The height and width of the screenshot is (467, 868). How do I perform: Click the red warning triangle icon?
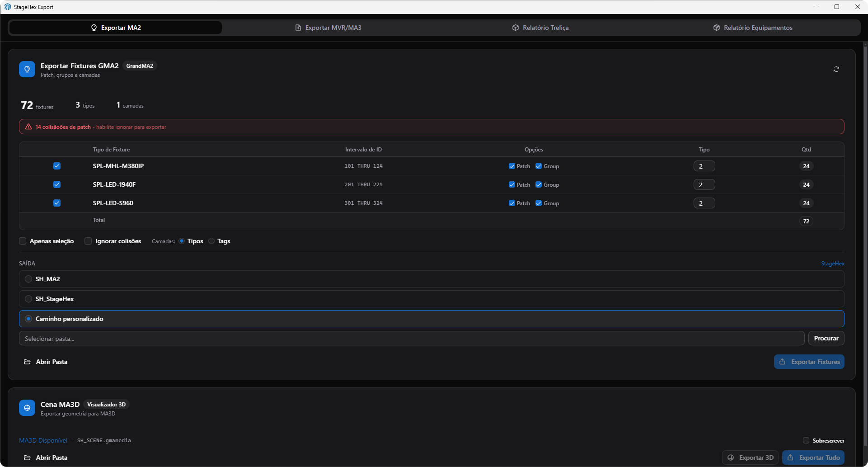click(28, 127)
